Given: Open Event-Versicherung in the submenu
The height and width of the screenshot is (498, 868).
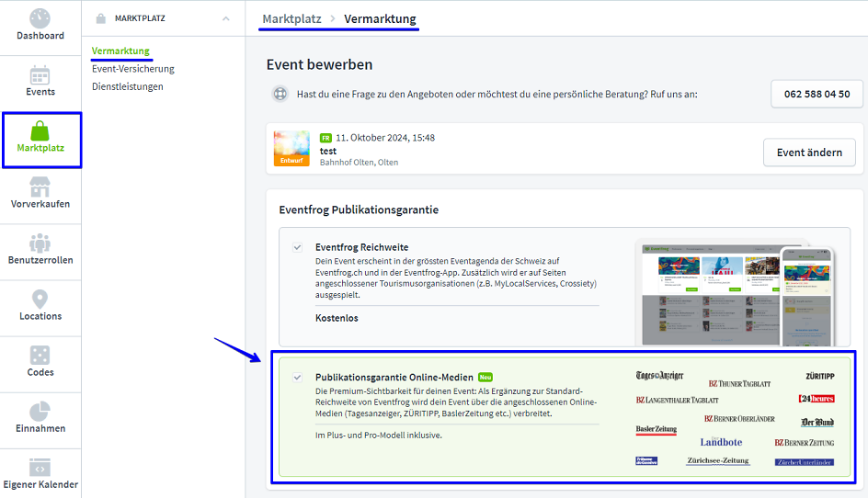Looking at the screenshot, I should [x=132, y=69].
